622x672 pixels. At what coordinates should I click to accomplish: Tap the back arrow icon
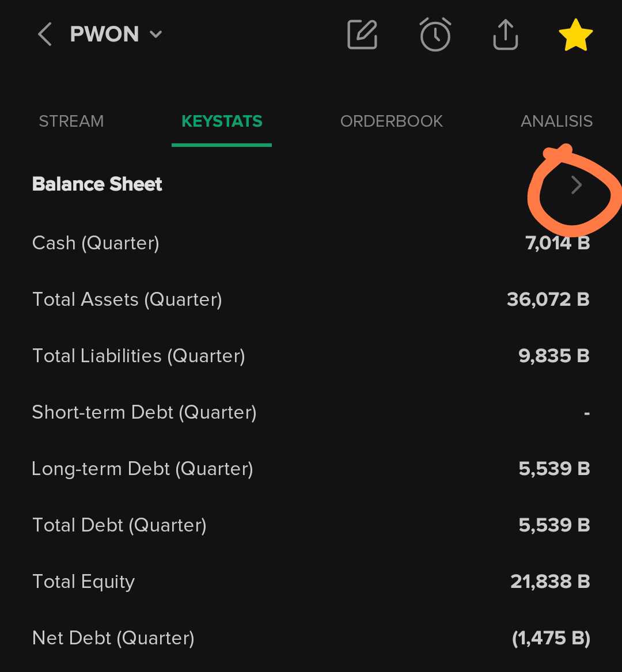pos(45,35)
